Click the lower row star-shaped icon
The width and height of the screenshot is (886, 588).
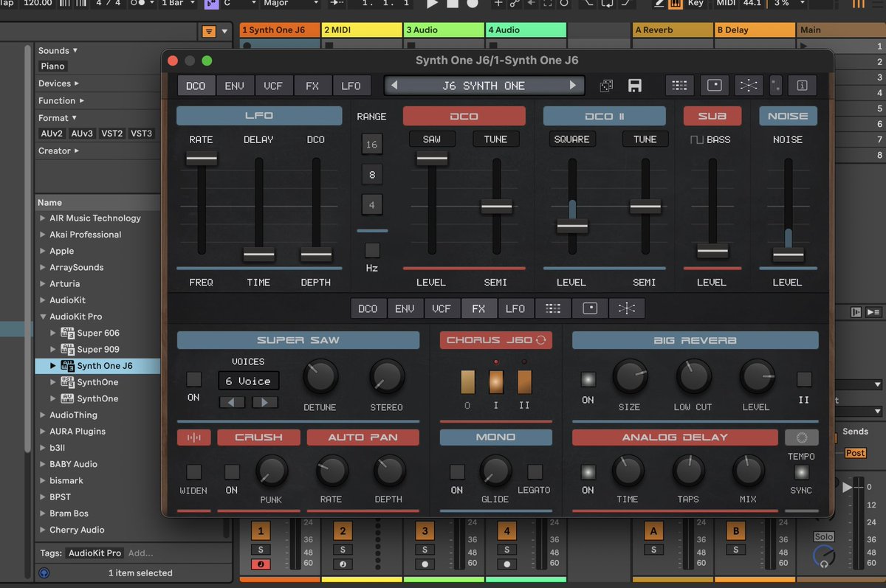tap(627, 308)
